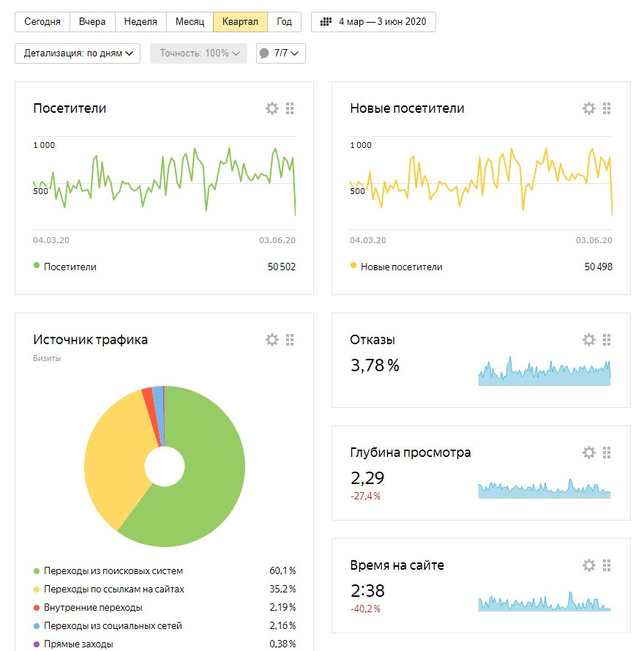This screenshot has height=651, width=644.
Task: Click purple dot for Прямые заходы
Action: 37,644
